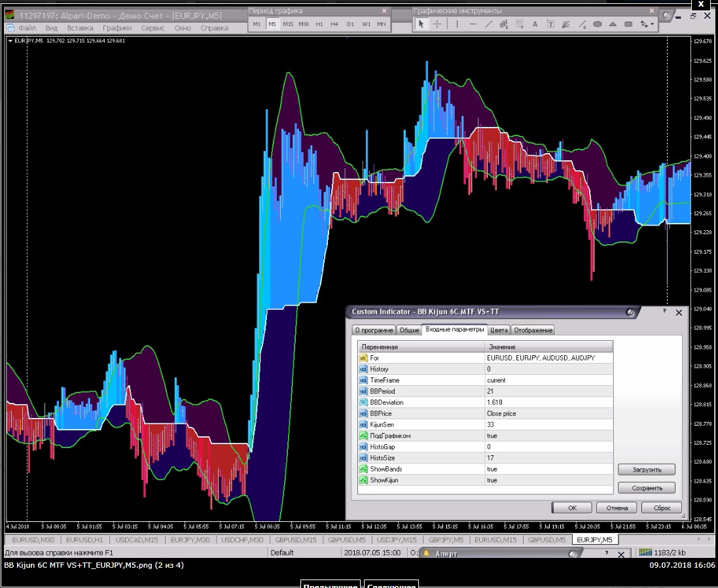Switch chart to M30 timeframe
The width and height of the screenshot is (718, 588).
click(304, 24)
